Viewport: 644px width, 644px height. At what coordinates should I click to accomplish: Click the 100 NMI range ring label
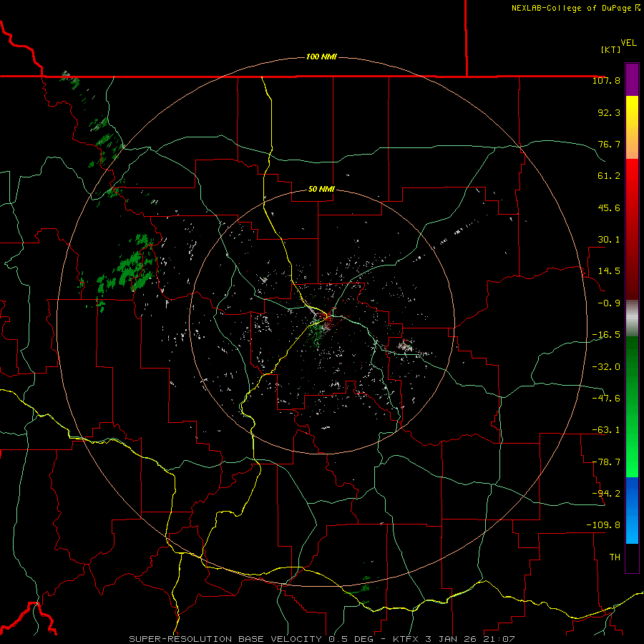(x=321, y=57)
